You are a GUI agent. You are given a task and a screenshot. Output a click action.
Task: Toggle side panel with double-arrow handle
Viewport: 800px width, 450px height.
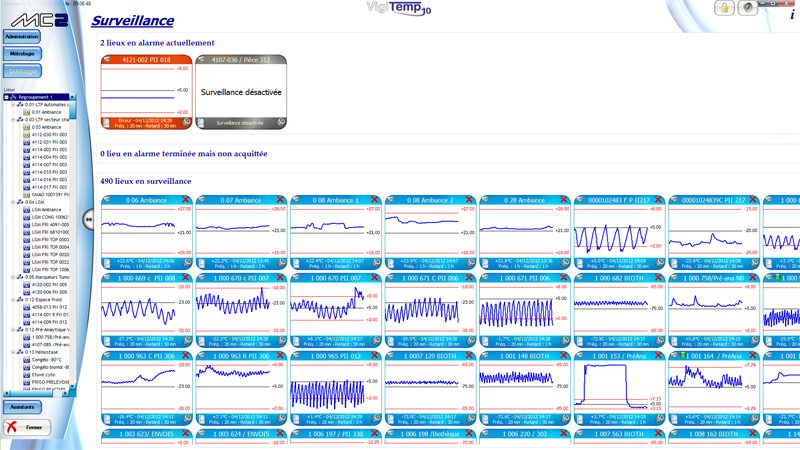89,219
